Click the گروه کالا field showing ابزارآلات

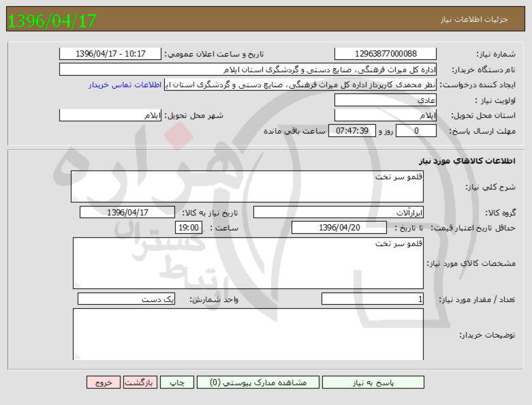tap(339, 213)
